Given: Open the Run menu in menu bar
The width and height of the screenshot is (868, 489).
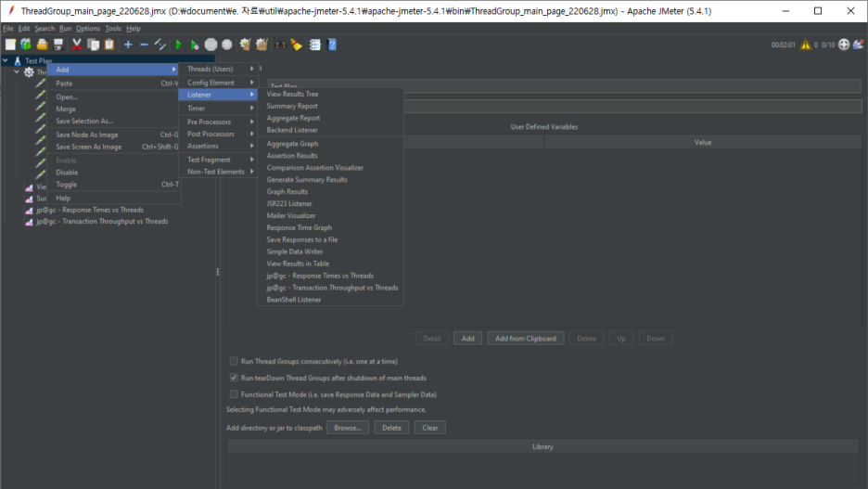Looking at the screenshot, I should [x=65, y=28].
